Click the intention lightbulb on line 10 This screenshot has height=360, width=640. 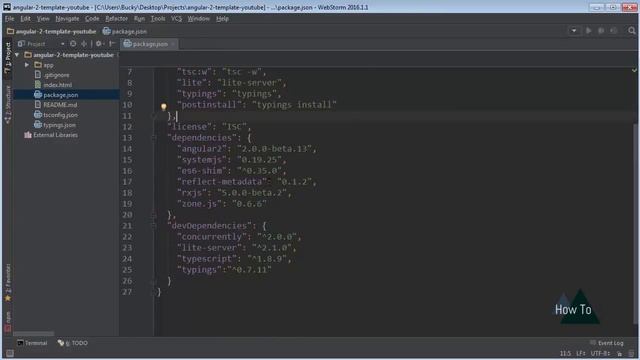click(x=164, y=107)
